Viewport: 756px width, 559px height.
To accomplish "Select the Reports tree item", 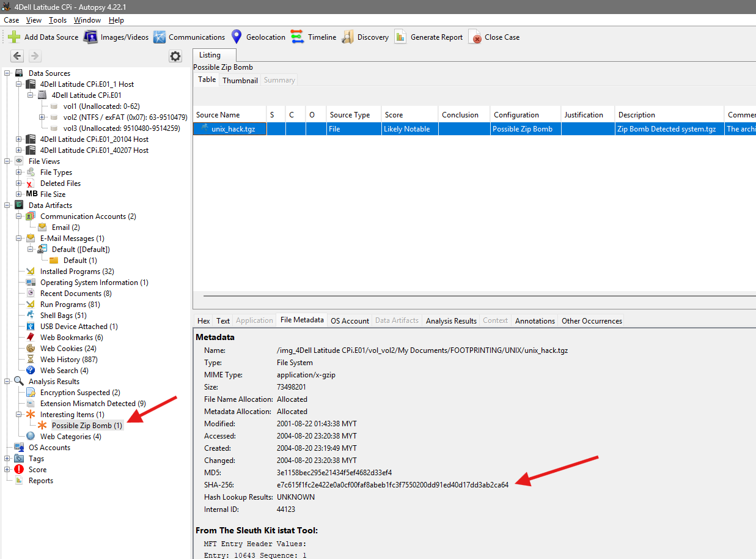I will (41, 481).
